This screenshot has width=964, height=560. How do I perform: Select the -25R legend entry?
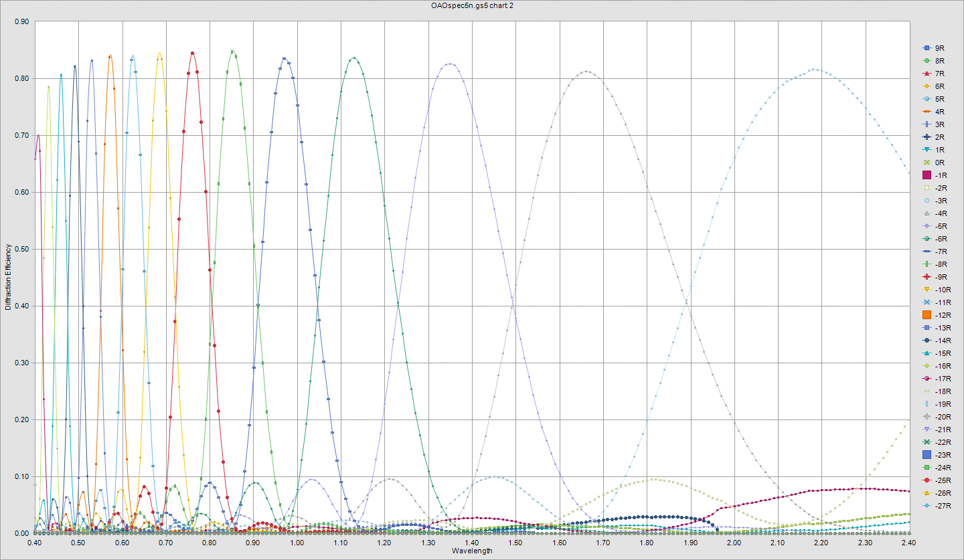coord(937,480)
